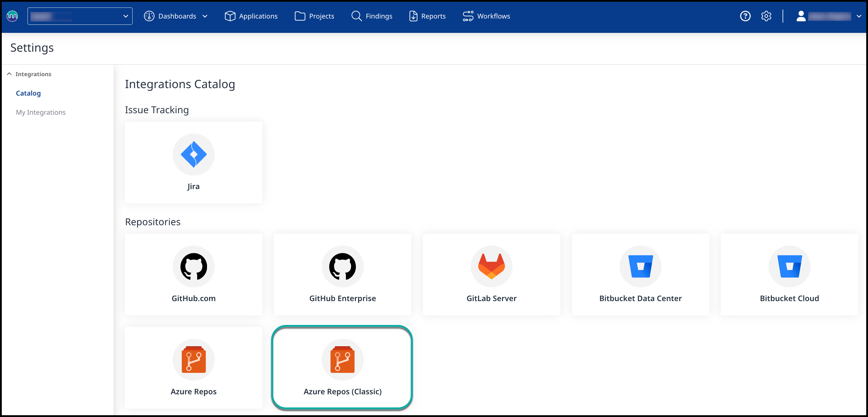Open My Integrations in the sidebar

click(x=41, y=112)
